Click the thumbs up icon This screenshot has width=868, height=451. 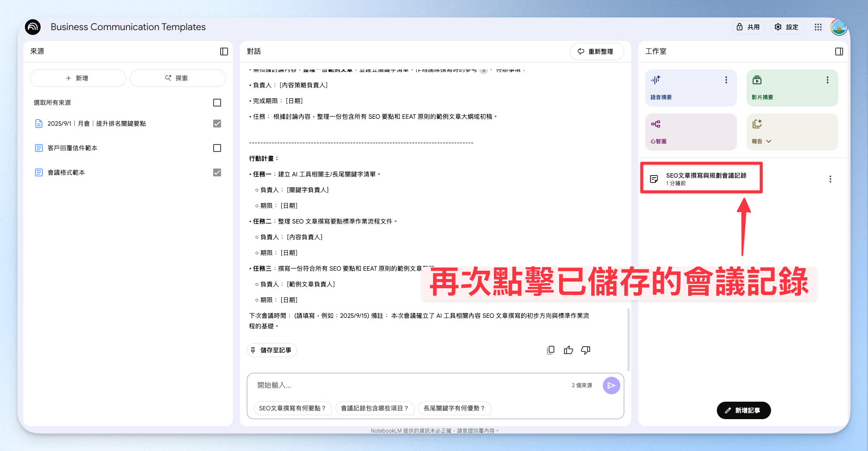point(568,350)
